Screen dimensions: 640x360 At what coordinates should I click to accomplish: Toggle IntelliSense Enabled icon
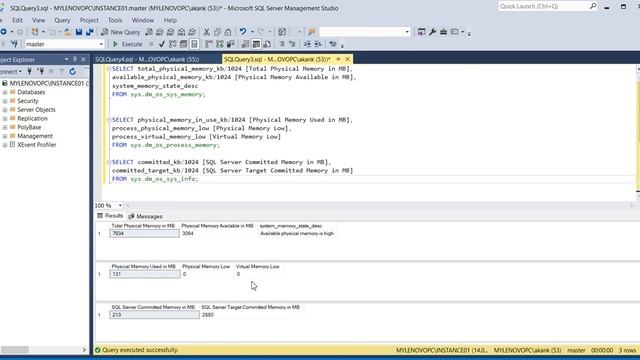(194, 44)
